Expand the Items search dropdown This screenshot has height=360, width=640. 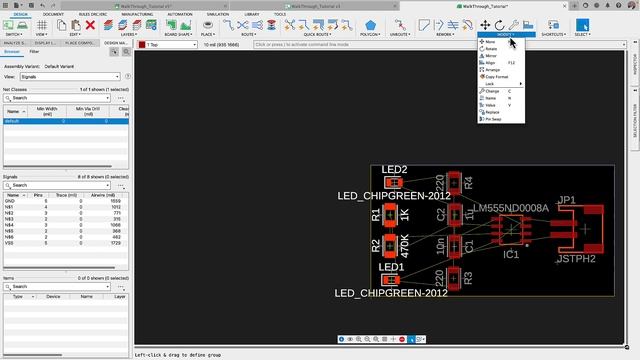[108, 287]
